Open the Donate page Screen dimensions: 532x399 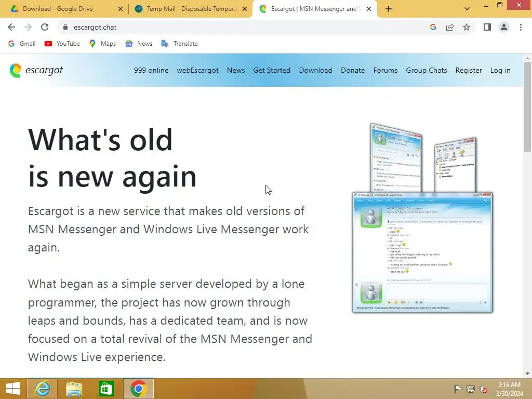tap(353, 70)
